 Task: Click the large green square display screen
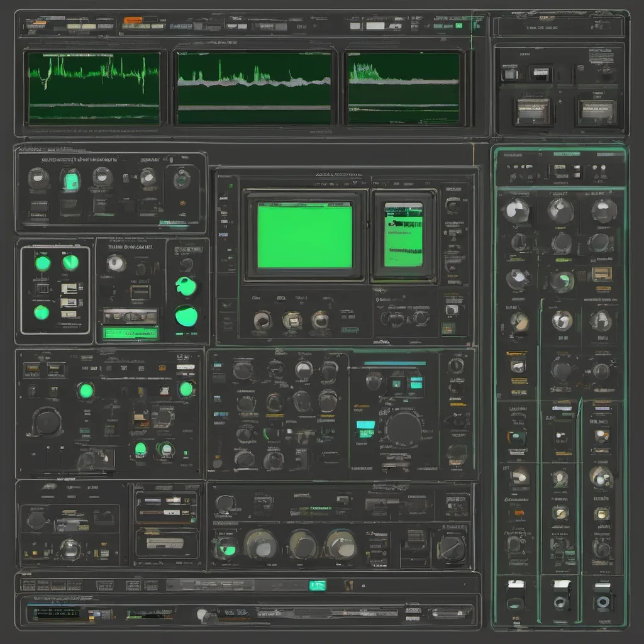pyautogui.click(x=304, y=236)
